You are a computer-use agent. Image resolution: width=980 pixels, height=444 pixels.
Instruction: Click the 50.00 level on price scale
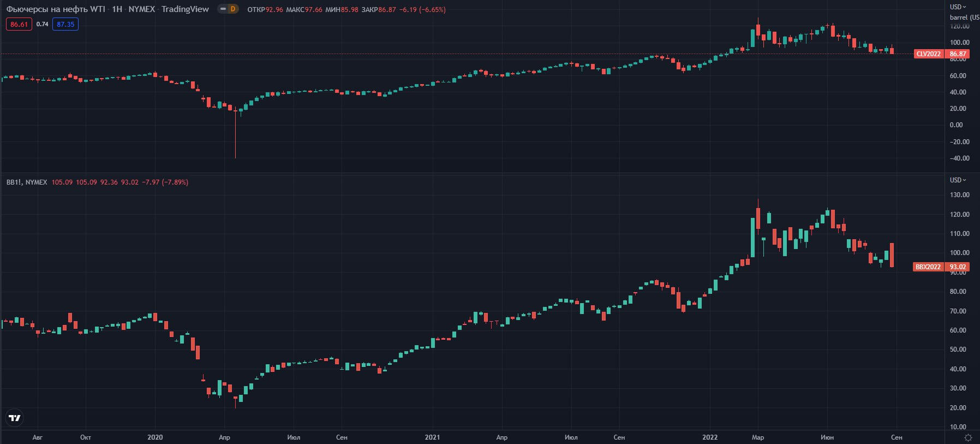click(958, 350)
